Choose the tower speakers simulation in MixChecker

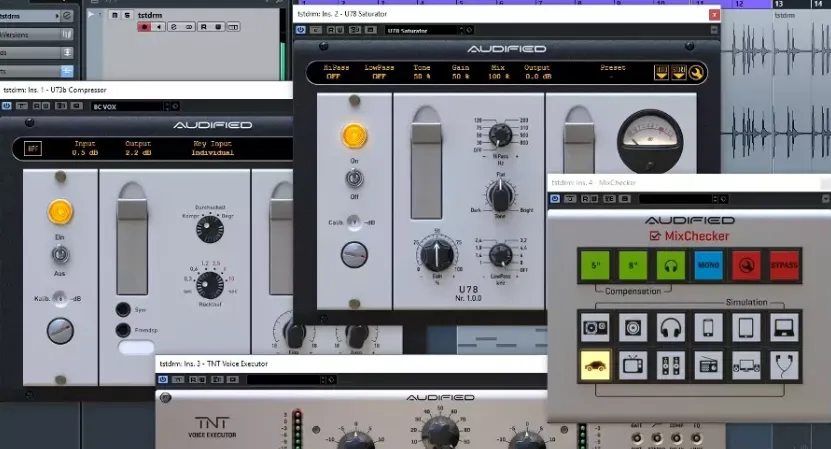pos(670,365)
